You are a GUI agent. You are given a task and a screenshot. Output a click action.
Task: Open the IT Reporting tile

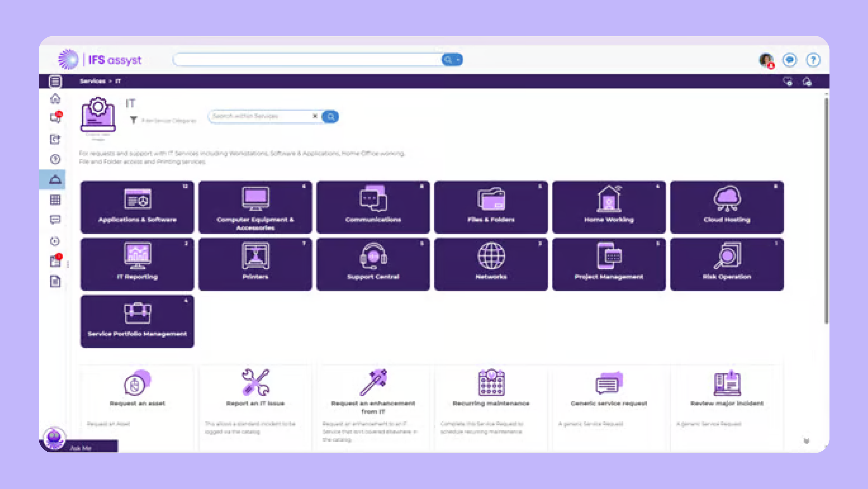pos(137,264)
